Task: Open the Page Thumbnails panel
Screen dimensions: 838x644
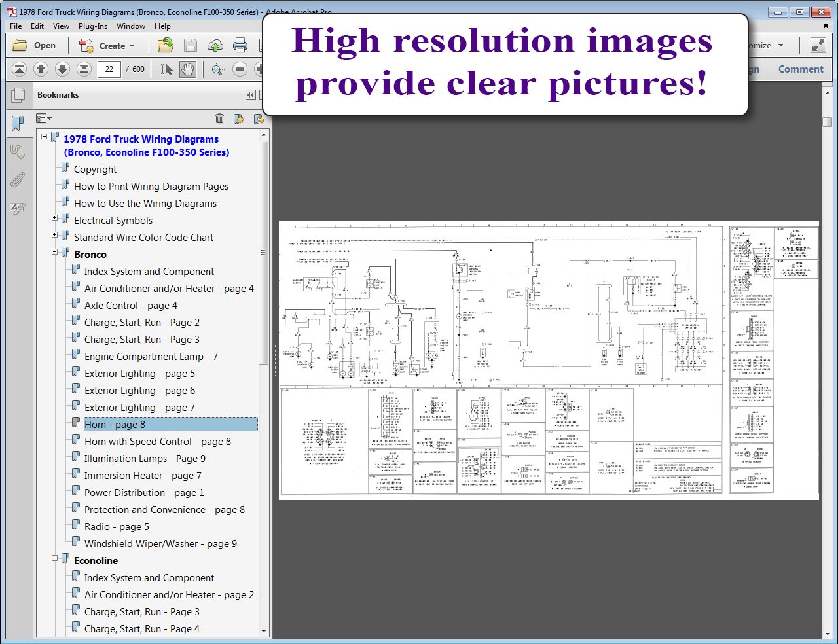Action: [18, 96]
